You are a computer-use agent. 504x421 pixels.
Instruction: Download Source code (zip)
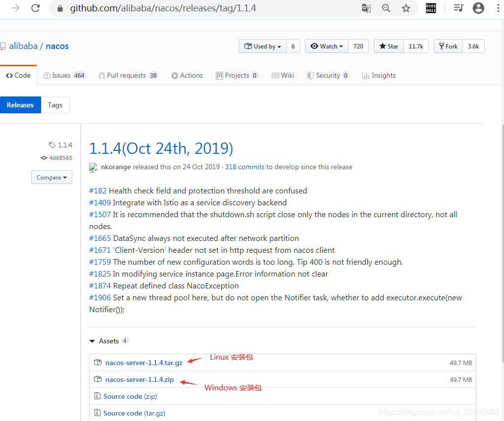tap(130, 396)
